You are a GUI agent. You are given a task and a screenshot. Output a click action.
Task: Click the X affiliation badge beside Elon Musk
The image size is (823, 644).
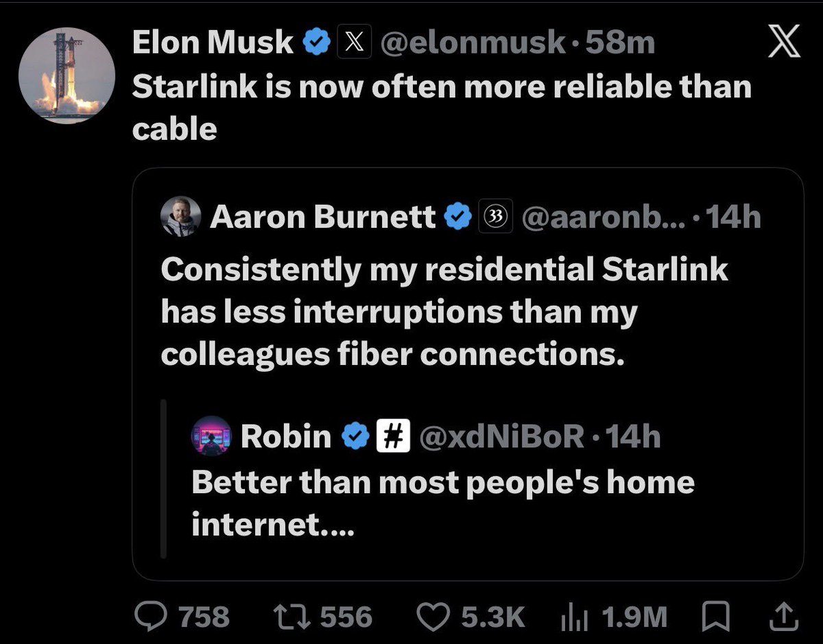[x=350, y=44]
